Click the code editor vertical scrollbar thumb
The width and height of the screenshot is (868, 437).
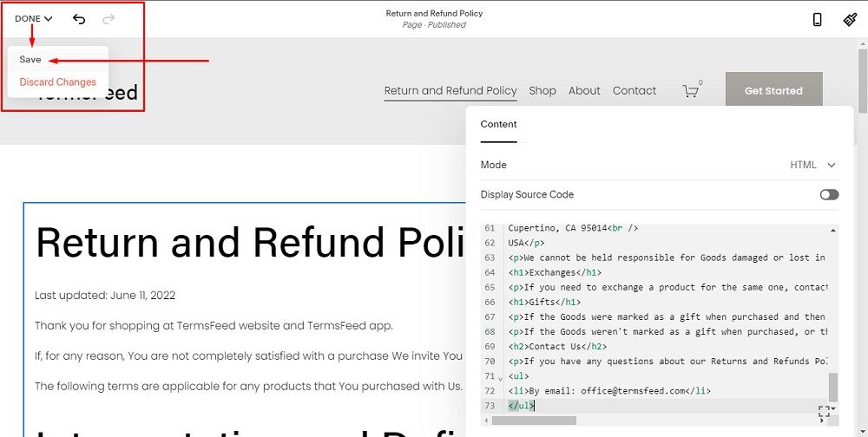pos(832,388)
